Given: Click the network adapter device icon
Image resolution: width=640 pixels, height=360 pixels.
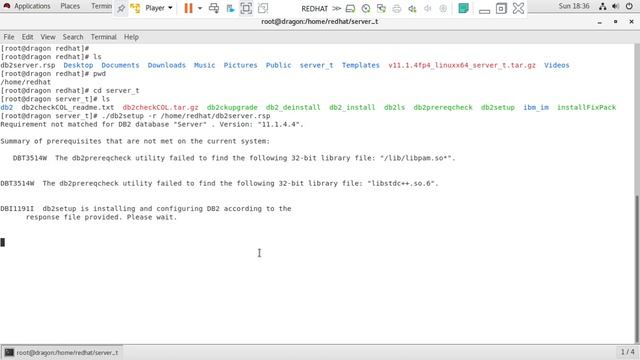Looking at the screenshot, I should tap(381, 8).
